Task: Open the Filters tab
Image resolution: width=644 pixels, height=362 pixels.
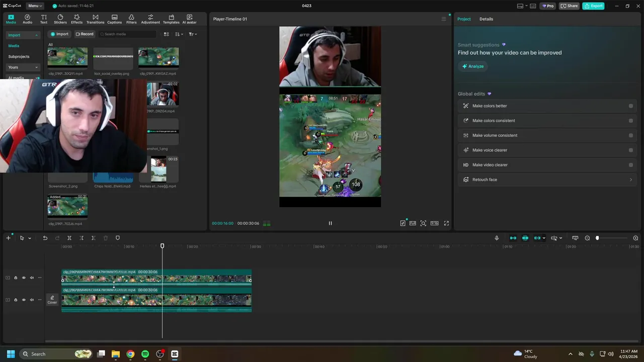Action: 131,19
